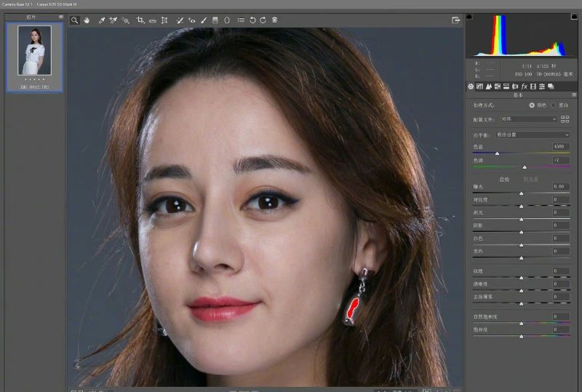Select the Hand tool
582x392 pixels.
pos(86,20)
